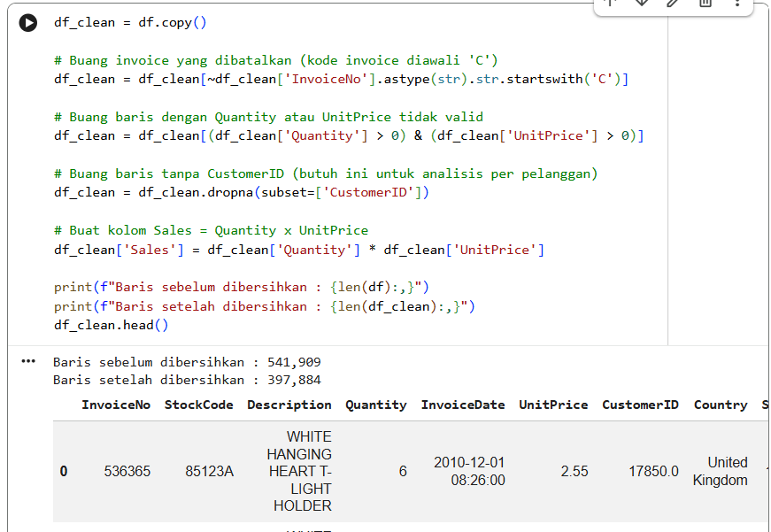Click unit price 2.55 cell
Image resolution: width=771 pixels, height=532 pixels.
[574, 472]
